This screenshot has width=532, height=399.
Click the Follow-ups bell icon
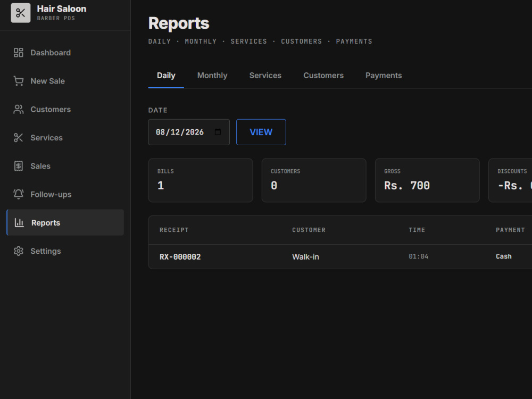click(x=18, y=194)
